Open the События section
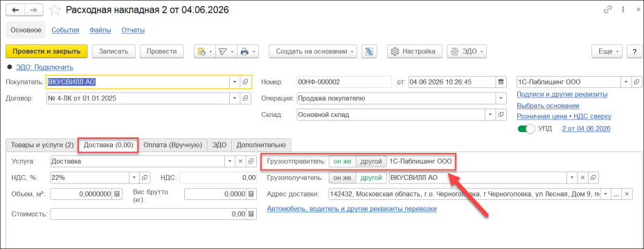This screenshot has width=644, height=249. click(x=65, y=30)
